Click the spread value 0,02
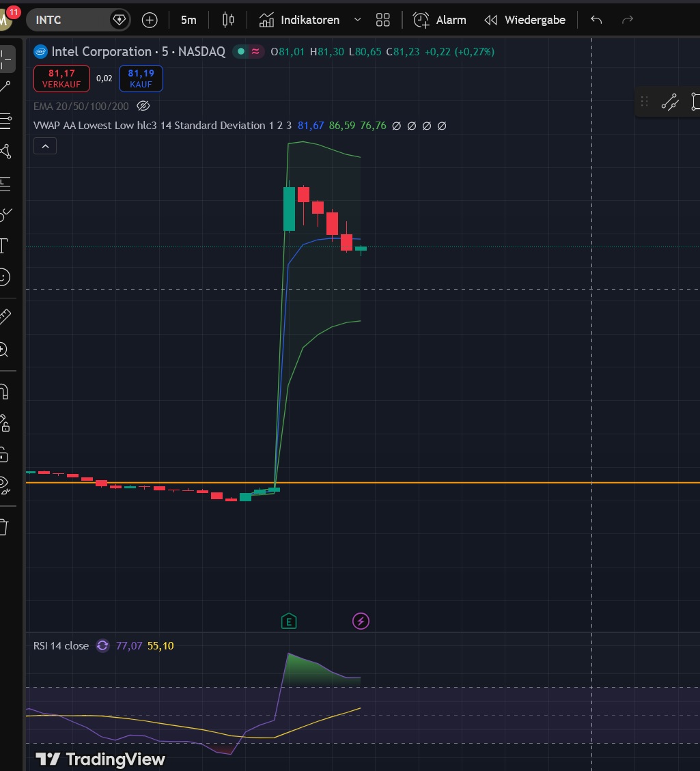 pos(104,79)
